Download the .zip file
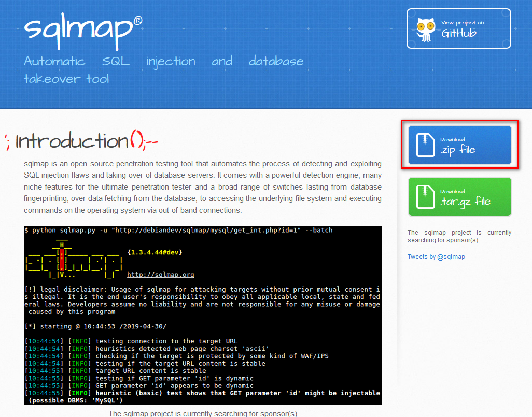 pyautogui.click(x=459, y=145)
